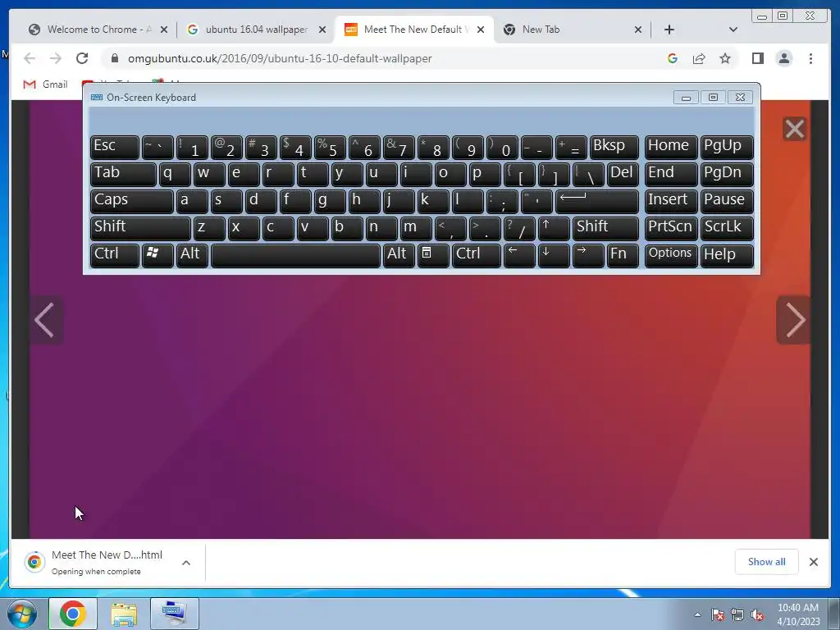This screenshot has width=840, height=630.
Task: Hit the Tab key on On-Screen Keyboard
Action: tap(123, 174)
